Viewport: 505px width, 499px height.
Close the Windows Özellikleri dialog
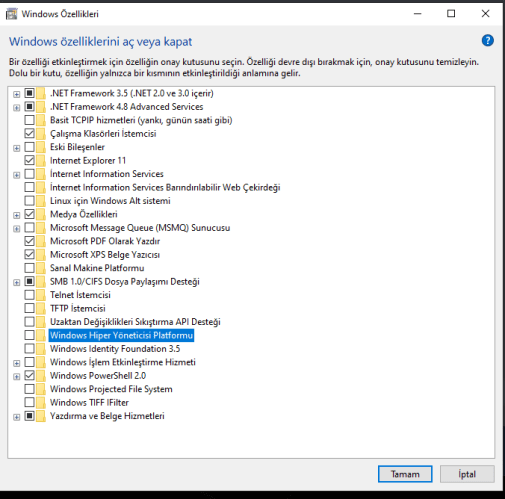pyautogui.click(x=485, y=14)
